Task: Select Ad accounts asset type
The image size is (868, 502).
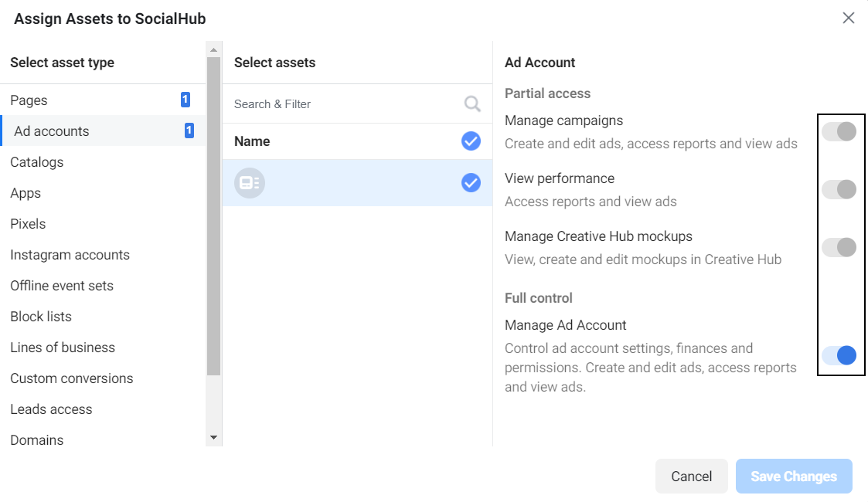Action: [x=103, y=131]
